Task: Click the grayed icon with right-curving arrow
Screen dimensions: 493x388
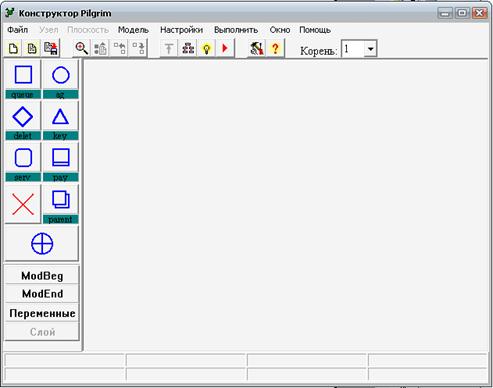Action: pos(138,49)
